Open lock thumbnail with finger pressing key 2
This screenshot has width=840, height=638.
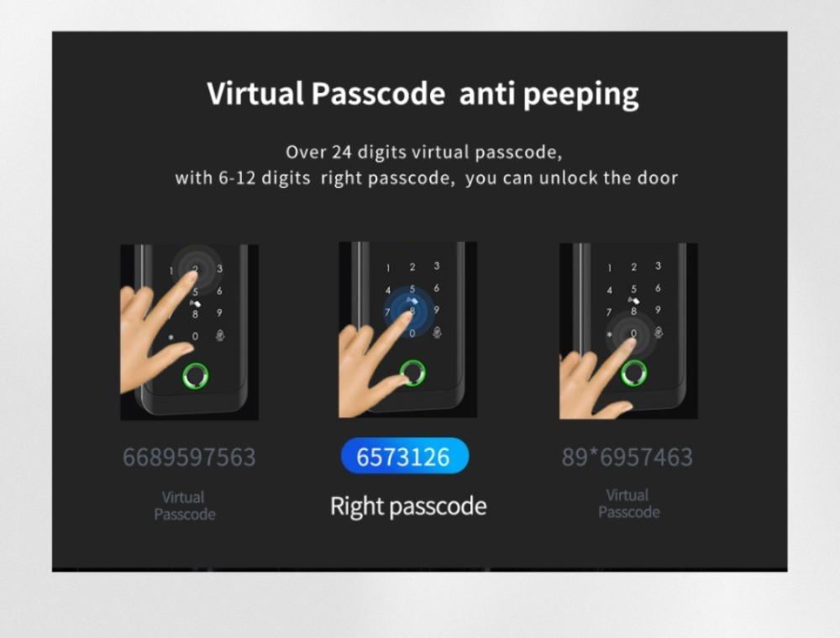pos(189,332)
